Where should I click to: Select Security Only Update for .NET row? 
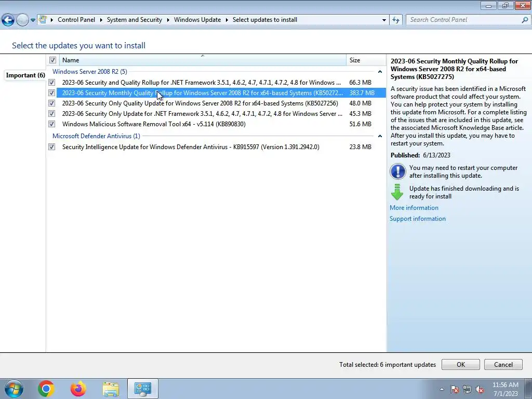221,114
